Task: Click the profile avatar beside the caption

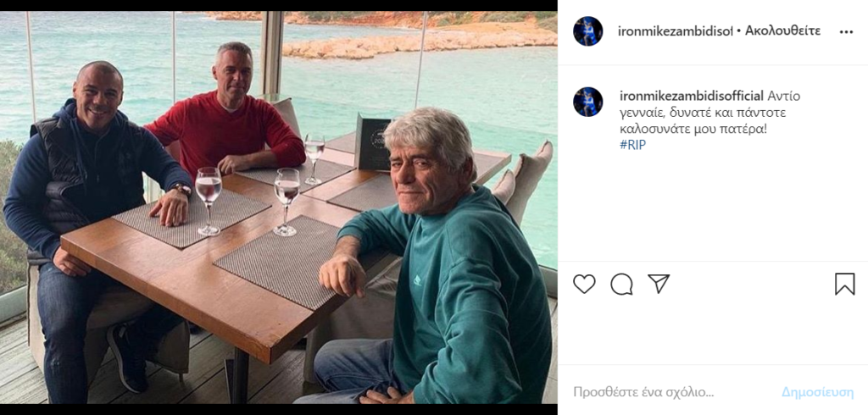Action: (x=587, y=102)
